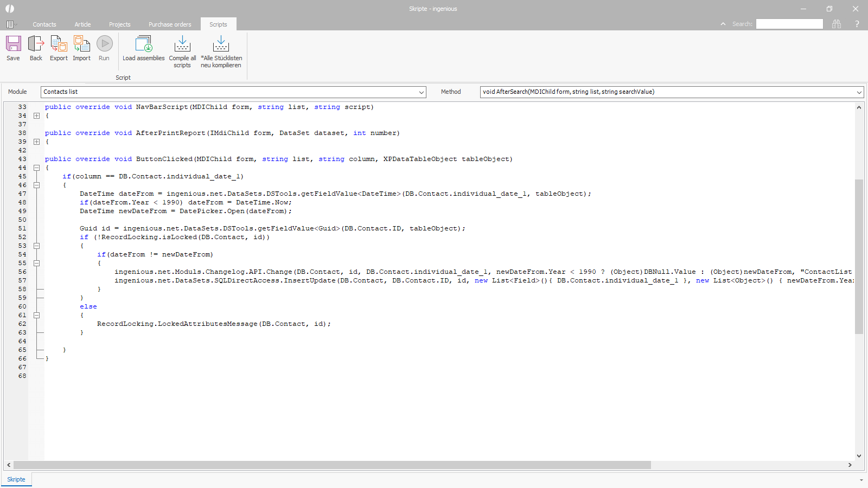Click Alle Stücklisten neu kompilieren icon
The width and height of the screenshot is (868, 488).
[x=221, y=44]
